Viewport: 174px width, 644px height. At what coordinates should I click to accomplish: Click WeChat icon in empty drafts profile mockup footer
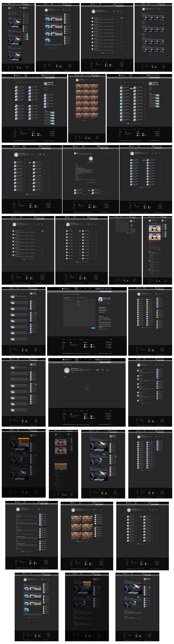tap(91, 416)
